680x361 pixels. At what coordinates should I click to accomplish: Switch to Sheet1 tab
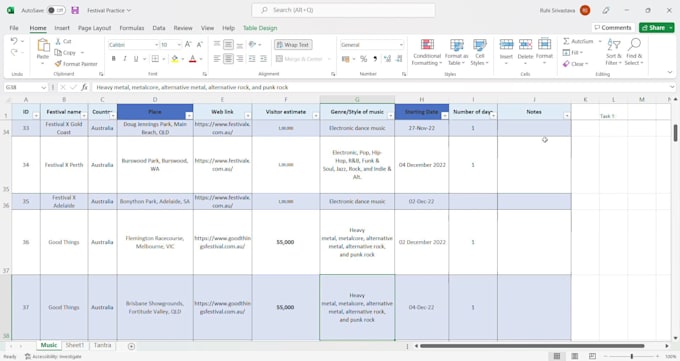75,345
